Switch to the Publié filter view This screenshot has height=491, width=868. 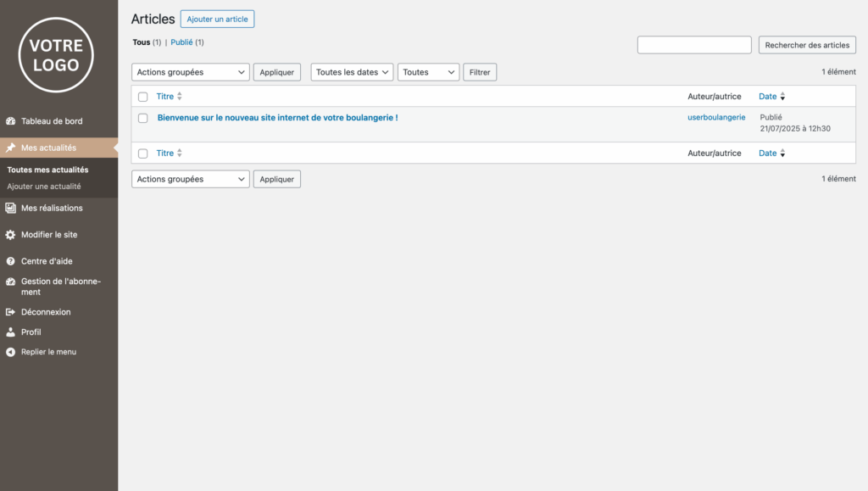pos(181,42)
